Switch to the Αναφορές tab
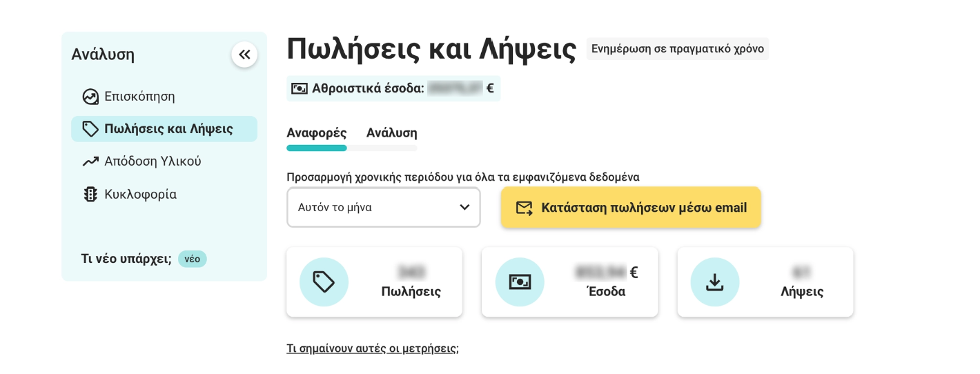This screenshot has height=374, width=980. point(316,132)
